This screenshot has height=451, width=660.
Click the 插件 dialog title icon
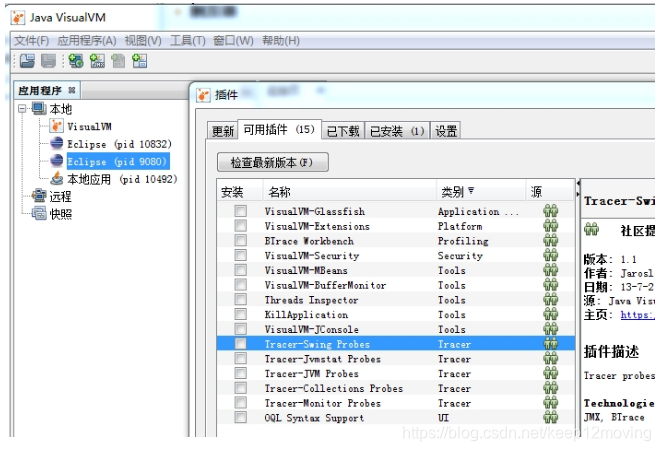[x=203, y=95]
